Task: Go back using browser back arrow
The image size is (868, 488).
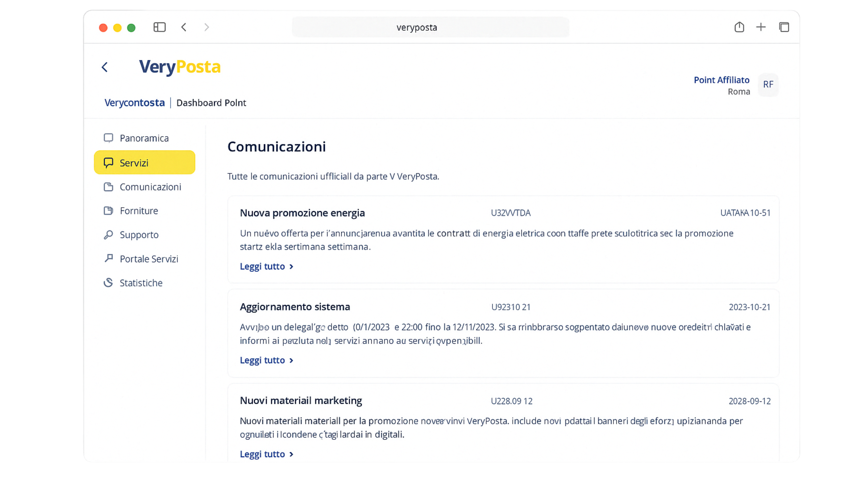Action: (184, 27)
